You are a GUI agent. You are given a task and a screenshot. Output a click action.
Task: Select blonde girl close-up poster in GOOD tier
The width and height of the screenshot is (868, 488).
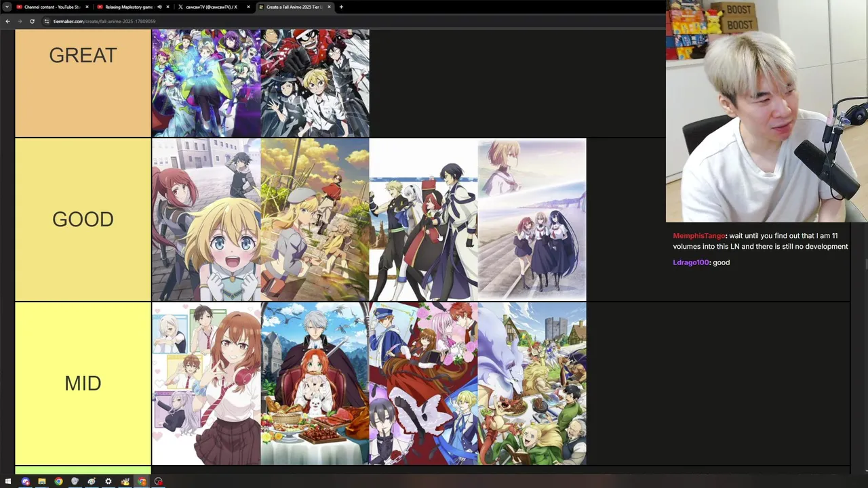(x=206, y=220)
